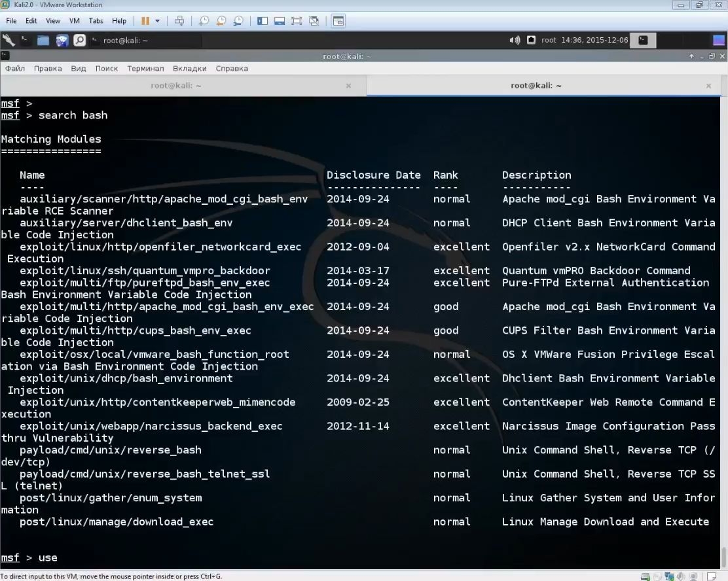Click the volume speaker icon in the Kali panel
Viewport: 728px width, 581px height.
point(515,41)
